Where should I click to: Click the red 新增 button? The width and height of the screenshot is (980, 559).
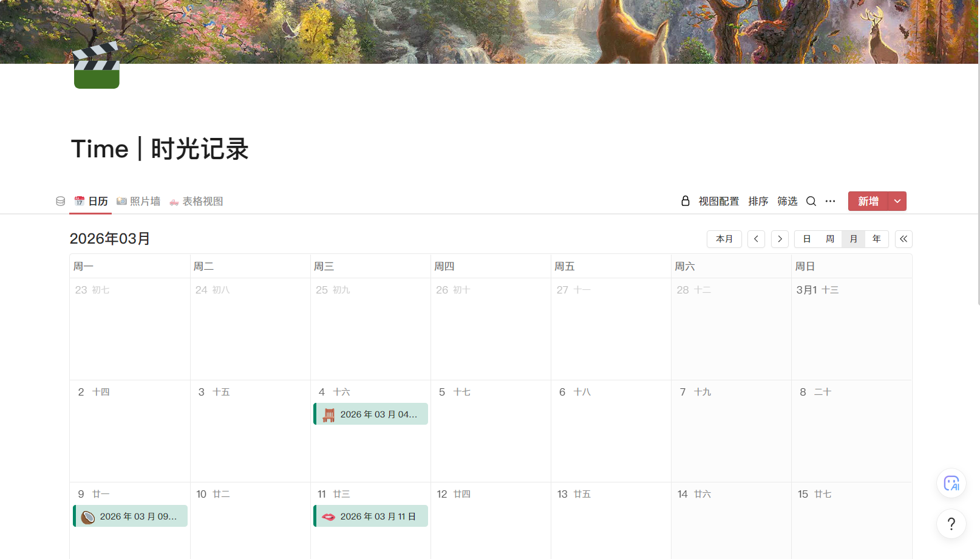(x=868, y=201)
